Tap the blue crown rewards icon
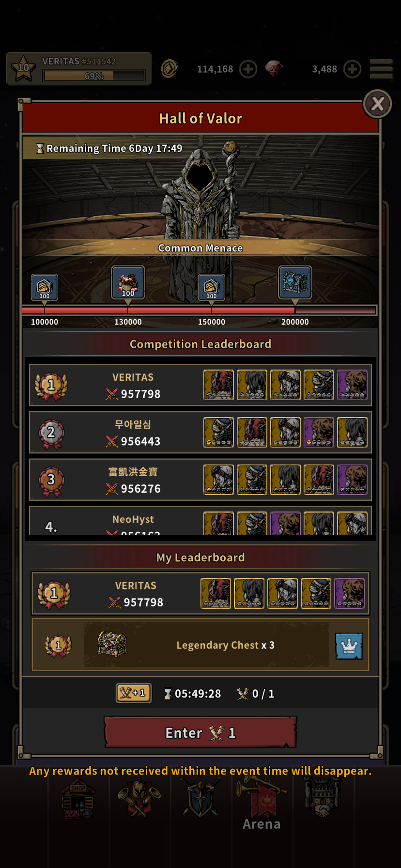The width and height of the screenshot is (401, 868). click(349, 646)
